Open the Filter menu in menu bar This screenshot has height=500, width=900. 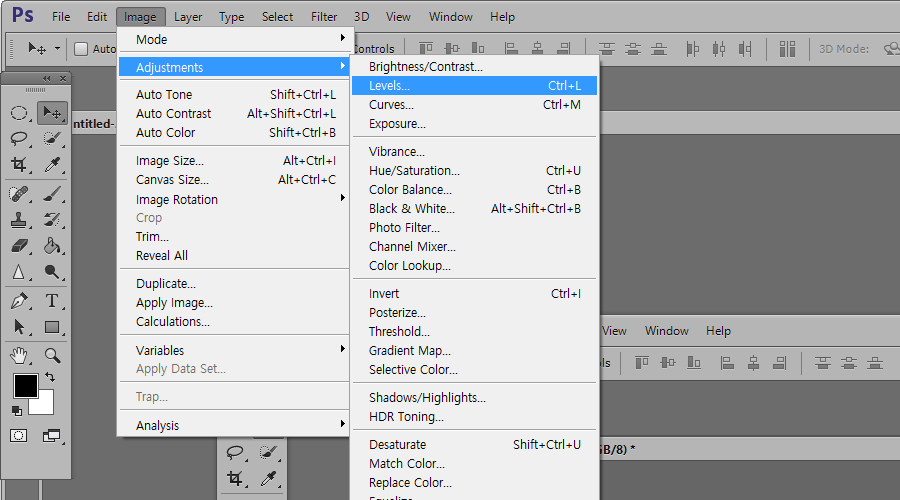(x=324, y=16)
